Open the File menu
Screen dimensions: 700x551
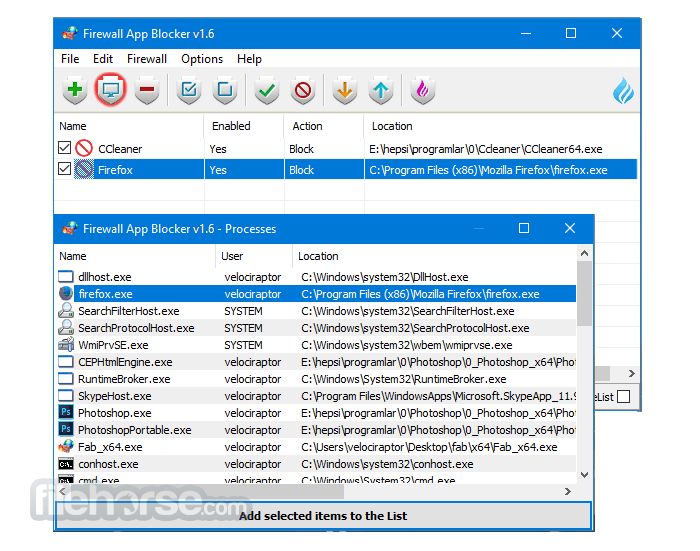tap(70, 59)
